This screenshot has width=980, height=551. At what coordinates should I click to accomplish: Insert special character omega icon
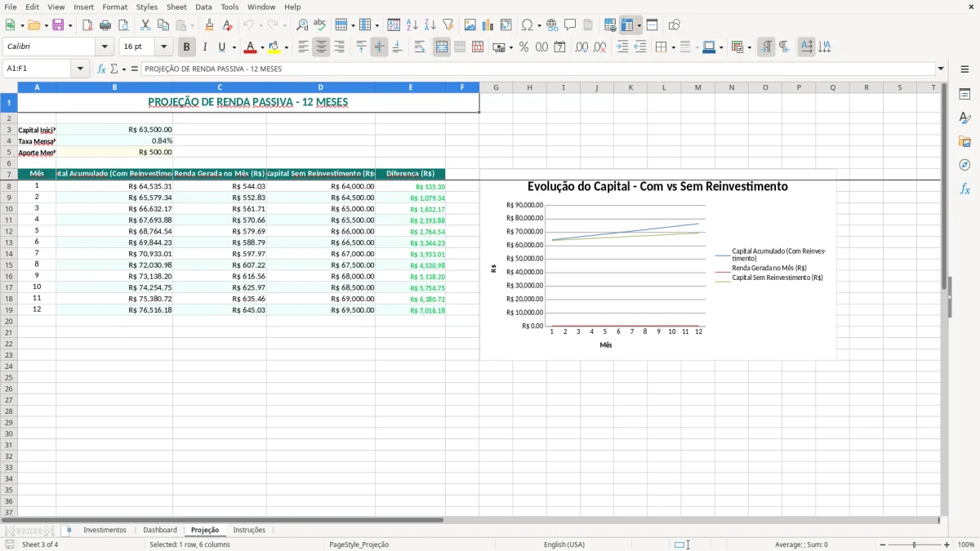[x=527, y=25]
